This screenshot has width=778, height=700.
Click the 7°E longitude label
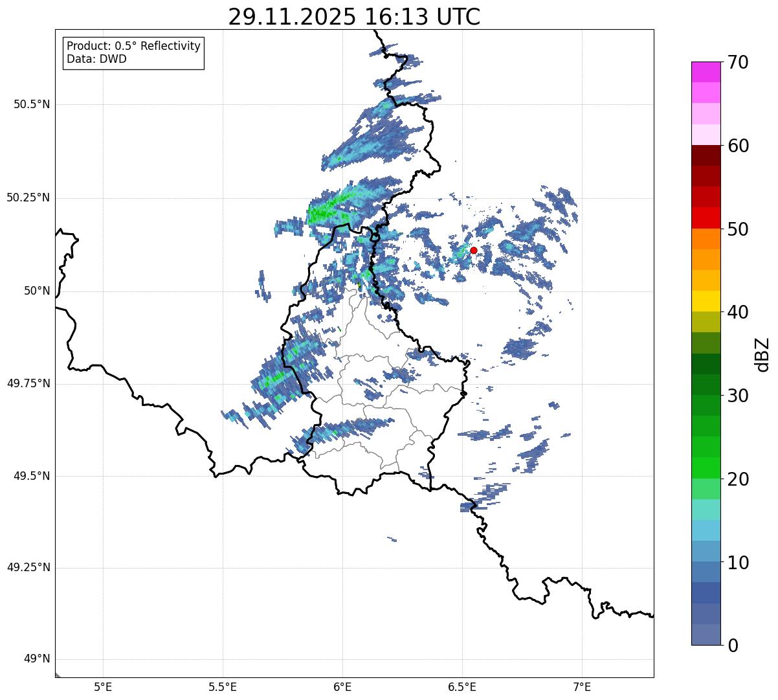click(x=582, y=687)
